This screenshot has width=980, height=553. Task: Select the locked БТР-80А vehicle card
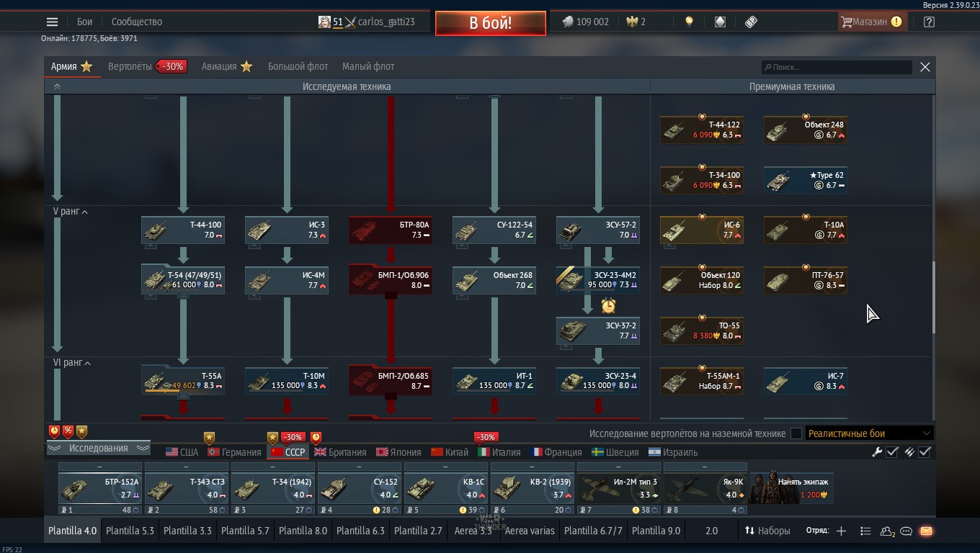click(391, 230)
